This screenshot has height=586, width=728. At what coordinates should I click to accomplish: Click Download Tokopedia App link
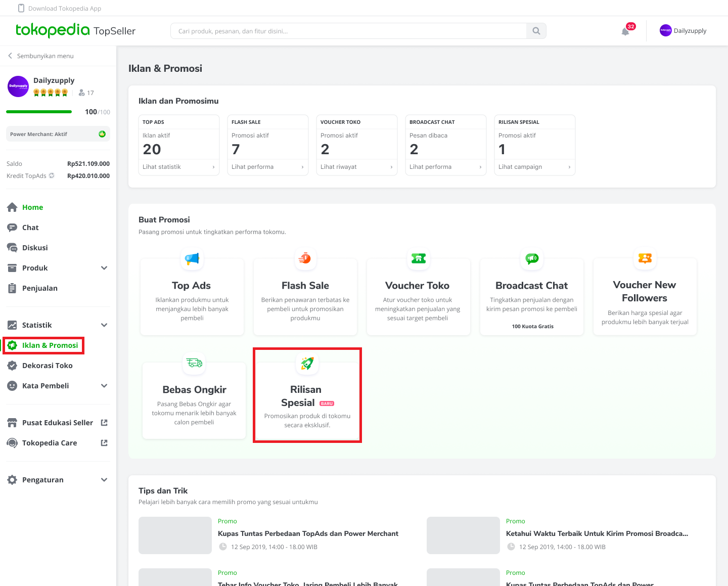pos(65,9)
